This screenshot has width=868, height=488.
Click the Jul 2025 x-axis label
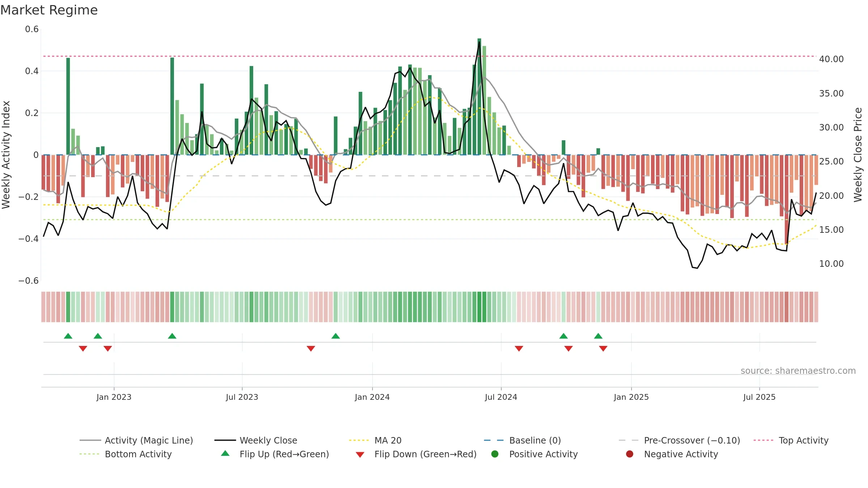pyautogui.click(x=759, y=397)
